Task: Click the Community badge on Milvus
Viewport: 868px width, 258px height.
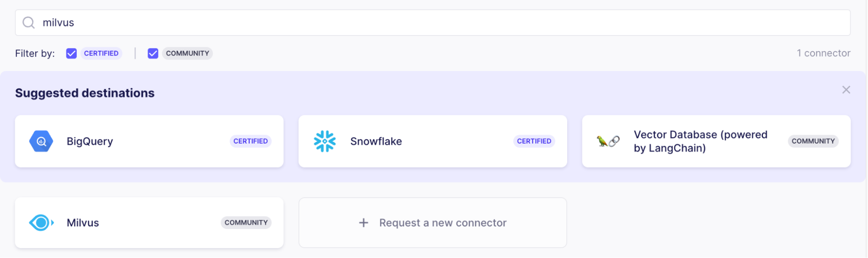Action: coord(246,223)
